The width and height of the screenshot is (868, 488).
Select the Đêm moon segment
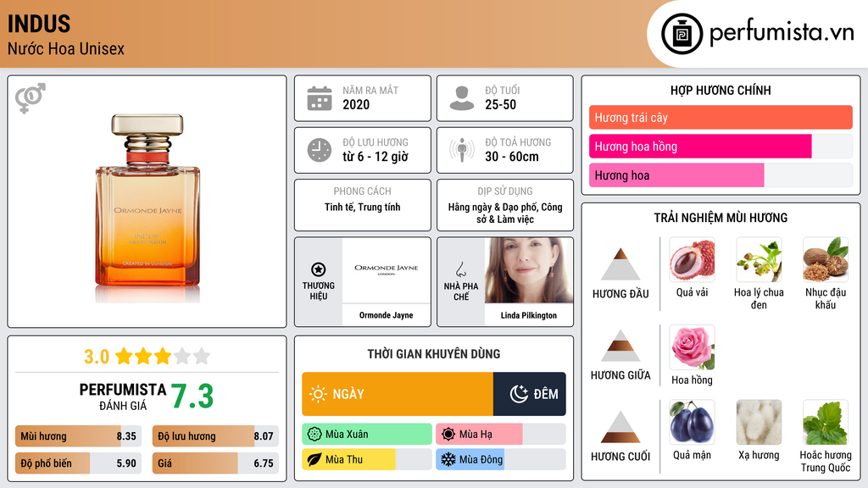pyautogui.click(x=530, y=394)
